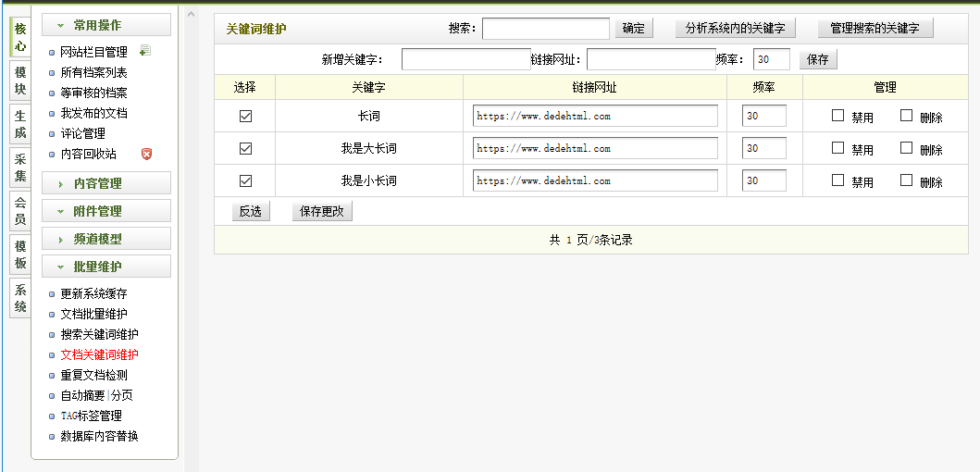Tick the 禁用 checkbox in the 长词 row
This screenshot has height=472, width=980.
click(837, 116)
